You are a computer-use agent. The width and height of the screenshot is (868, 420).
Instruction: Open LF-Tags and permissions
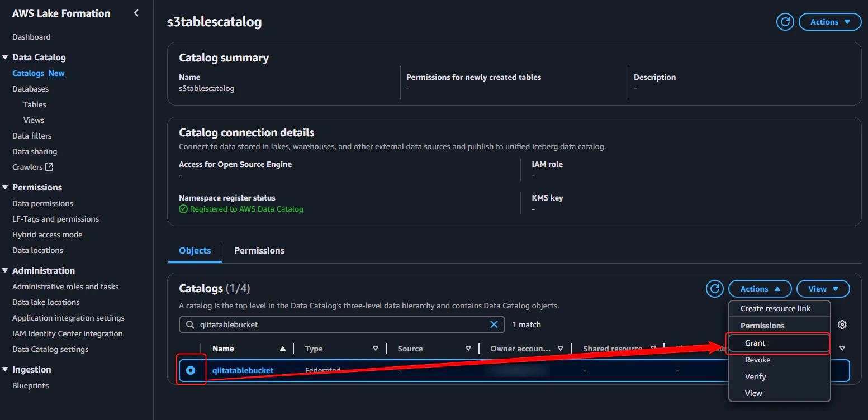(x=55, y=219)
